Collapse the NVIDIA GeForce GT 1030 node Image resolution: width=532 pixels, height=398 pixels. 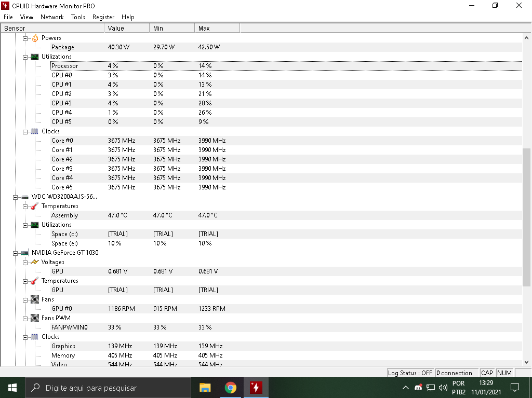pos(15,253)
